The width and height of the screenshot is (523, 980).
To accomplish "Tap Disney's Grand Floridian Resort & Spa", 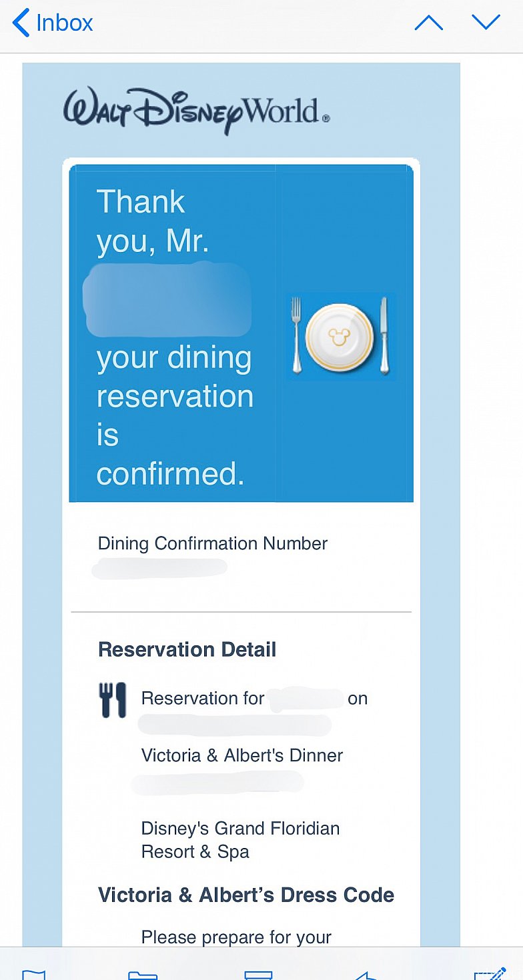I will click(240, 840).
